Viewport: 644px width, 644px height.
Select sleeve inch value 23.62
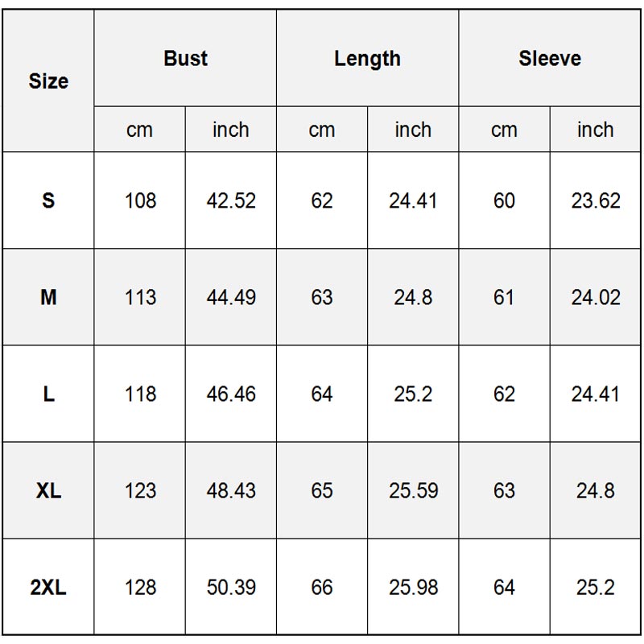pyautogui.click(x=596, y=200)
